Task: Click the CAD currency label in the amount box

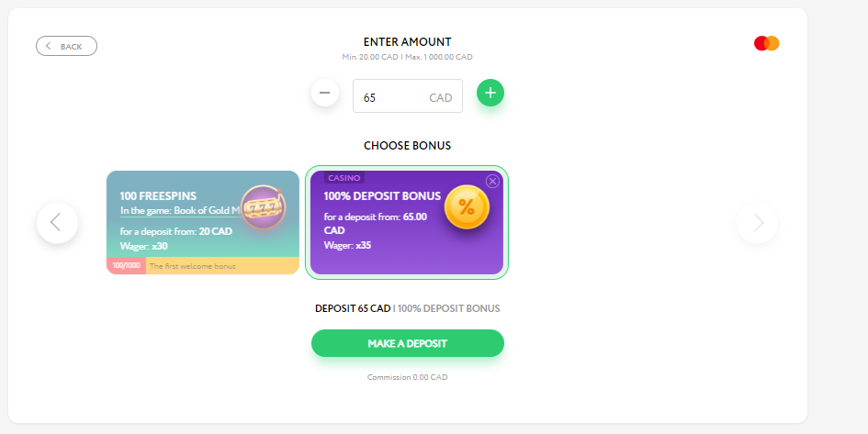Action: [441, 98]
